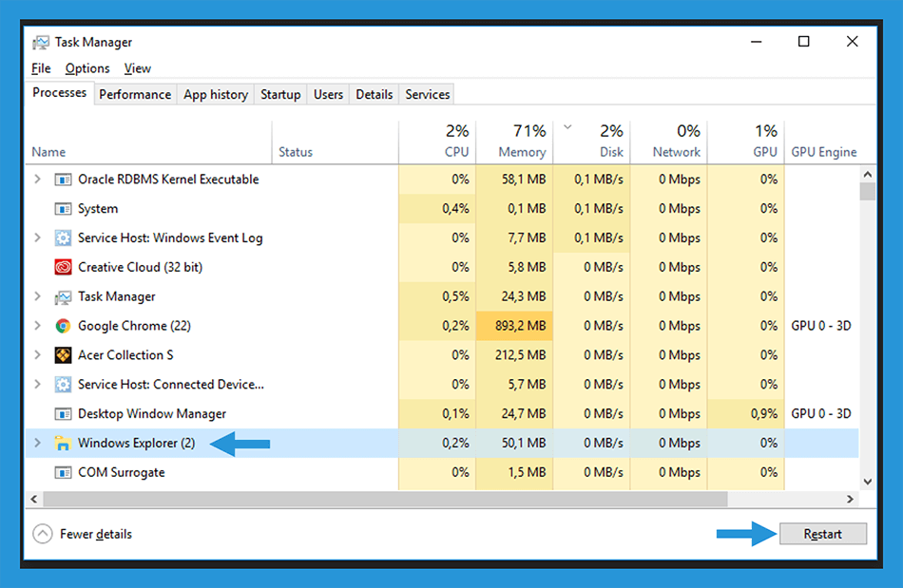This screenshot has height=588, width=903.
Task: Select the Desktop Window Manager process name
Action: (x=152, y=413)
